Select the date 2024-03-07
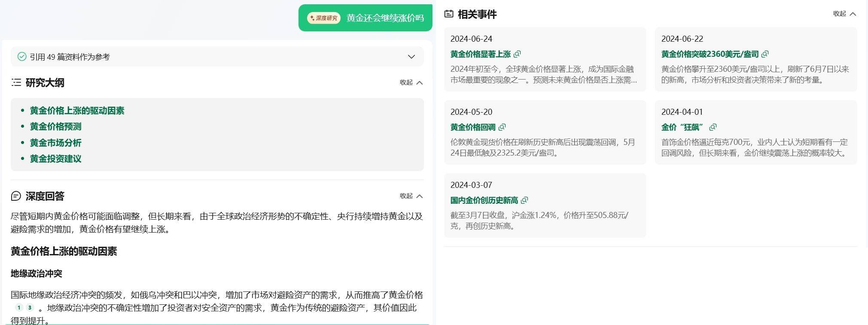 pos(471,185)
